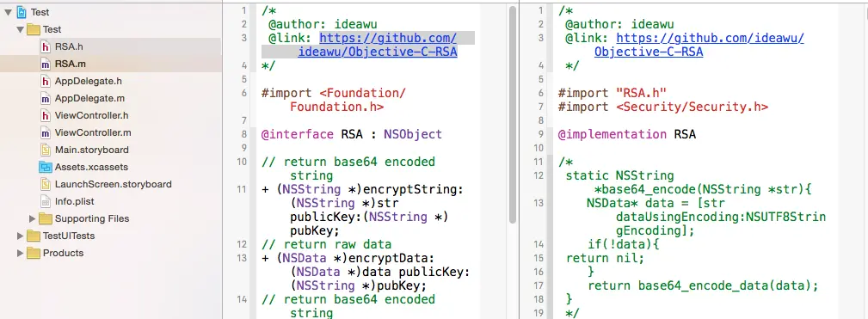Expand the Supporting Files group
The image size is (868, 319).
pyautogui.click(x=32, y=218)
